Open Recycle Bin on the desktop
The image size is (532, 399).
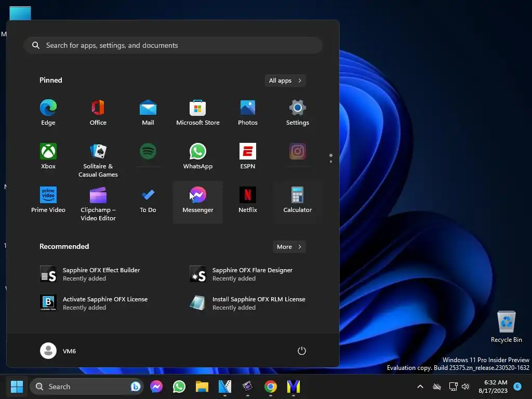tap(506, 327)
